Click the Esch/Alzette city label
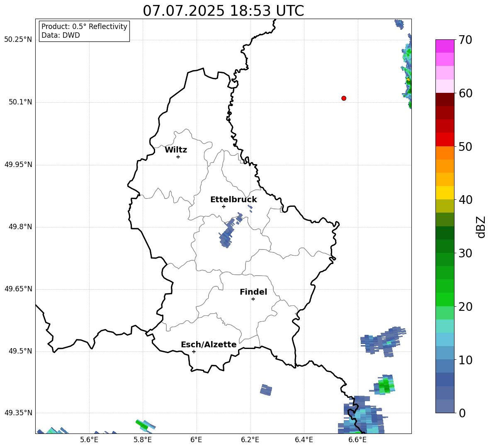The height and width of the screenshot is (448, 491). [209, 344]
